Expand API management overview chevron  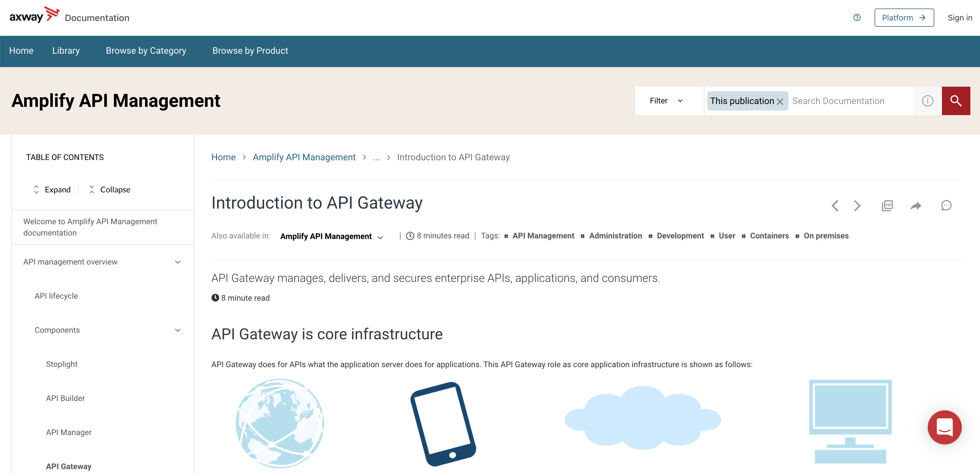coord(178,262)
